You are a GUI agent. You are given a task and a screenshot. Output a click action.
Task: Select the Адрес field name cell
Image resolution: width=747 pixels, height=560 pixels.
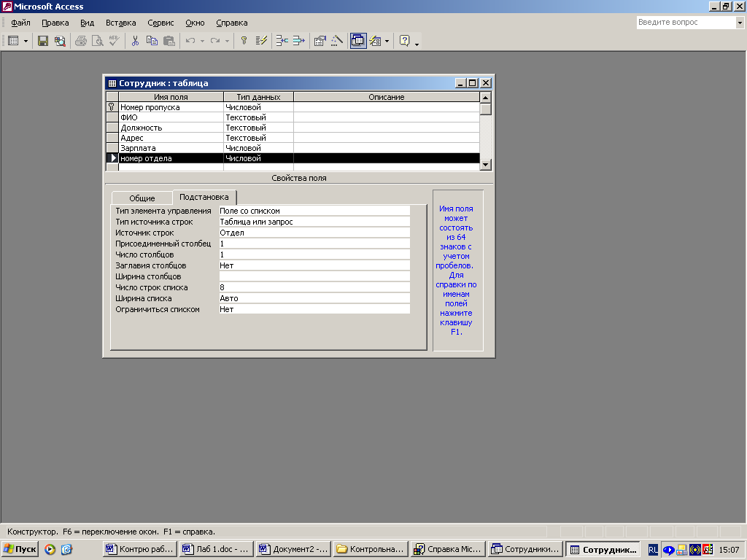[x=171, y=138]
